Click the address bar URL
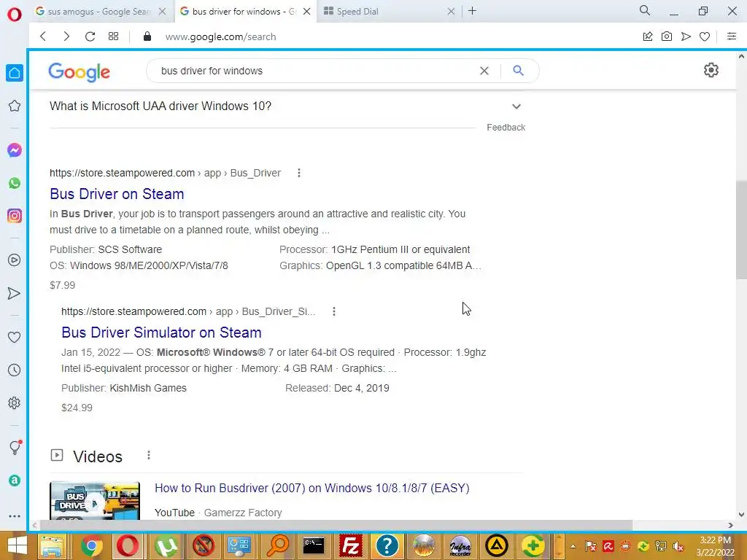Image resolution: width=747 pixels, height=560 pixels. [220, 36]
